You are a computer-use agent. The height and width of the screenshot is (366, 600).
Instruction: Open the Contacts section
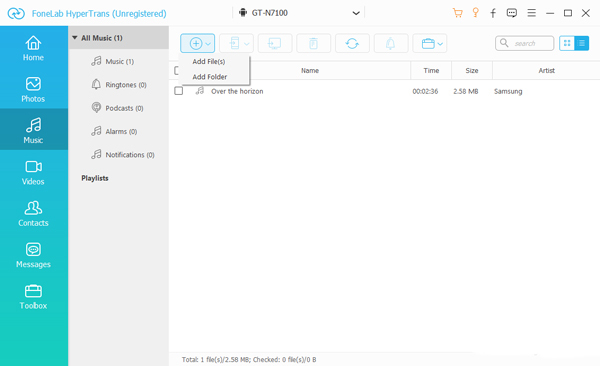pyautogui.click(x=34, y=213)
